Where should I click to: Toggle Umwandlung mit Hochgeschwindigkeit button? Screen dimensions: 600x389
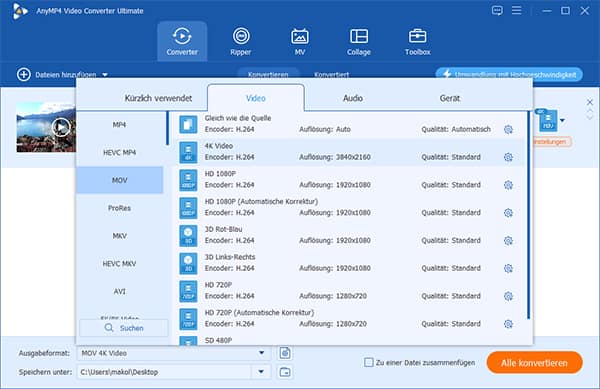[509, 74]
